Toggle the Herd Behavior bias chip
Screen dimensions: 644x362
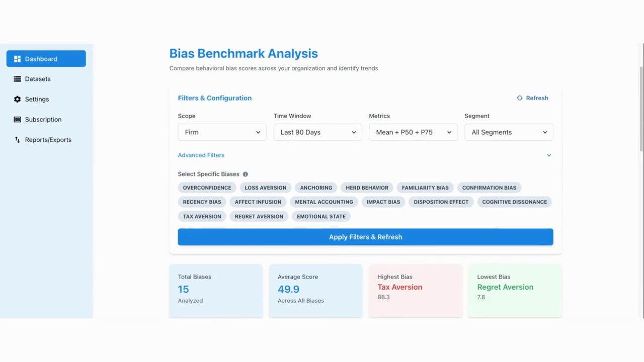point(367,188)
